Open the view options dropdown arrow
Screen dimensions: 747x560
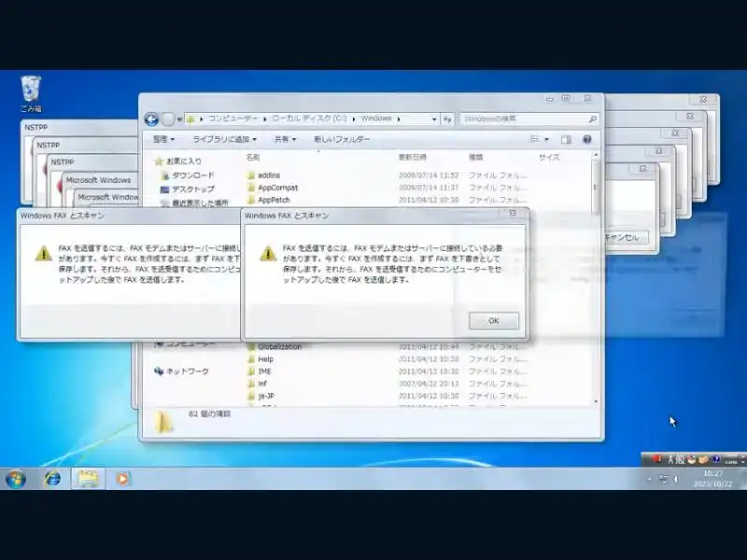546,139
